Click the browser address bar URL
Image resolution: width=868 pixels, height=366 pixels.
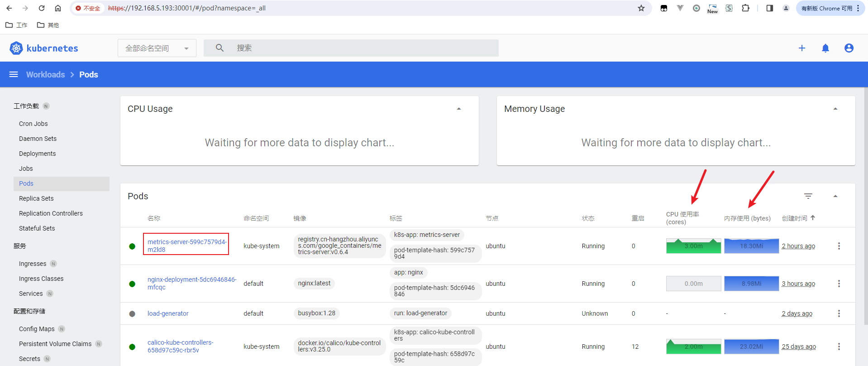point(187,8)
